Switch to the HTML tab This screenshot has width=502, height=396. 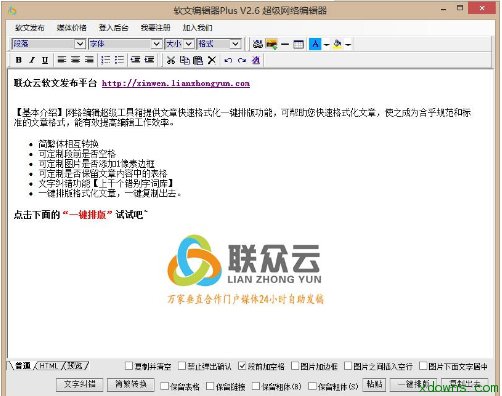(x=49, y=366)
